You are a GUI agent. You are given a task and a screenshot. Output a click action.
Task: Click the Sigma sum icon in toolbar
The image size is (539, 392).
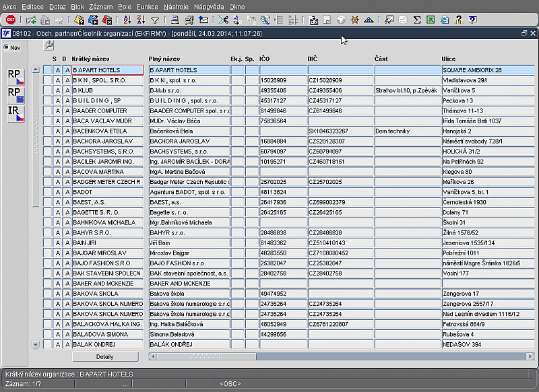pyautogui.click(x=417, y=20)
